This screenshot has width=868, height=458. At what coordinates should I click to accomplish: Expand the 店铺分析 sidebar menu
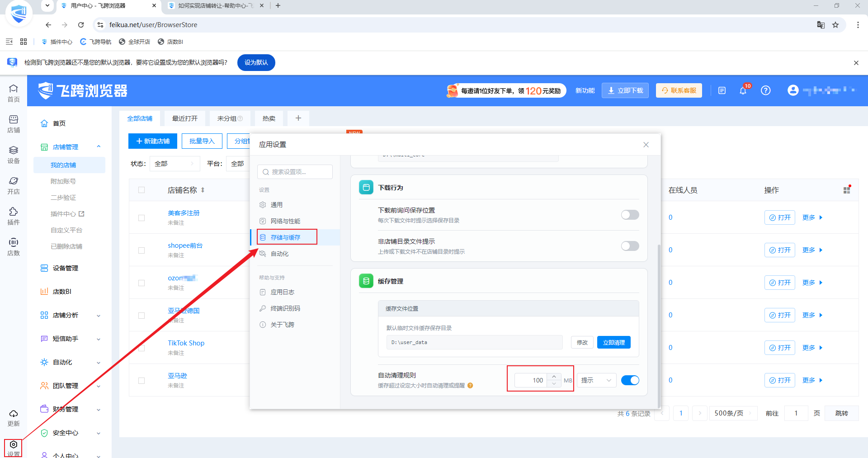[x=71, y=315]
